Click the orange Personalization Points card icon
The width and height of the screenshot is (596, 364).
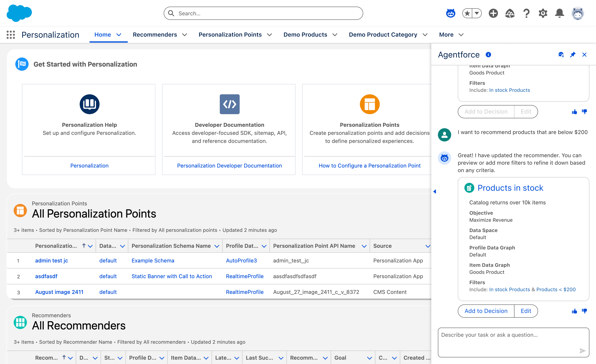click(370, 104)
